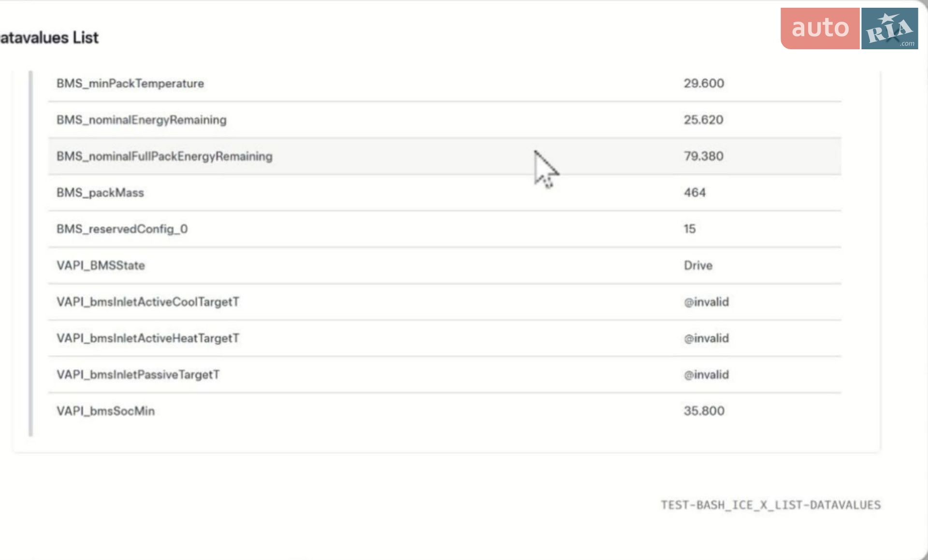Select the BMS_nominalEnergyRemaining row

pyautogui.click(x=445, y=120)
